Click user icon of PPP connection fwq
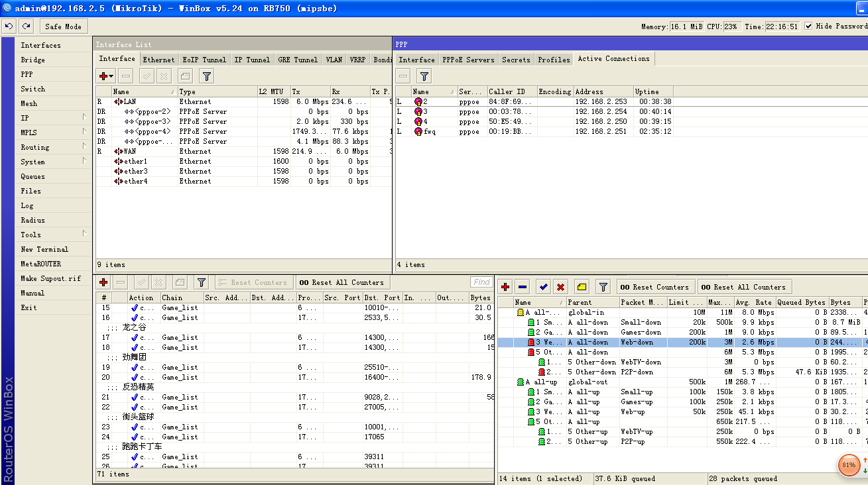Screen dimensions: 868x485 pyautogui.click(x=418, y=131)
